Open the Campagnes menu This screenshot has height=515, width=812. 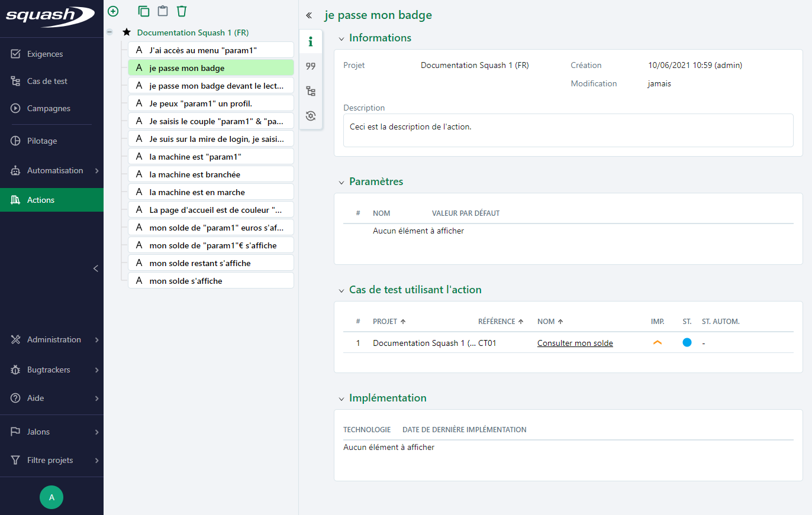point(49,109)
